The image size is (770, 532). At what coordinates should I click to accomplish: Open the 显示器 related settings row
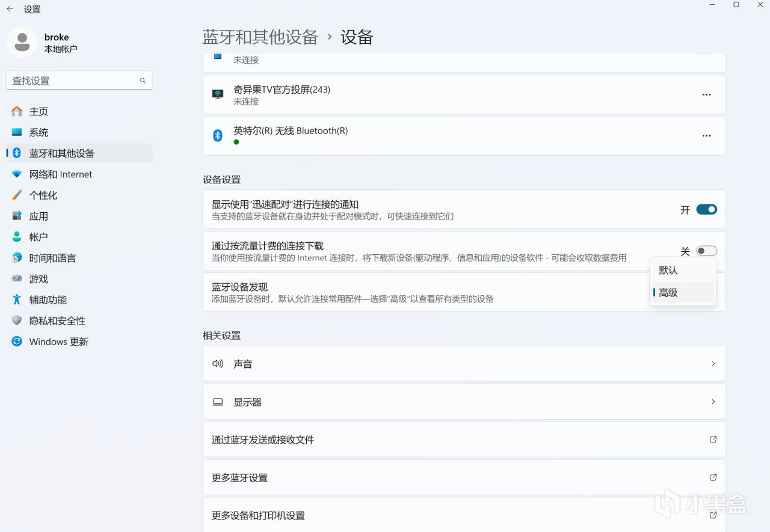coord(464,402)
